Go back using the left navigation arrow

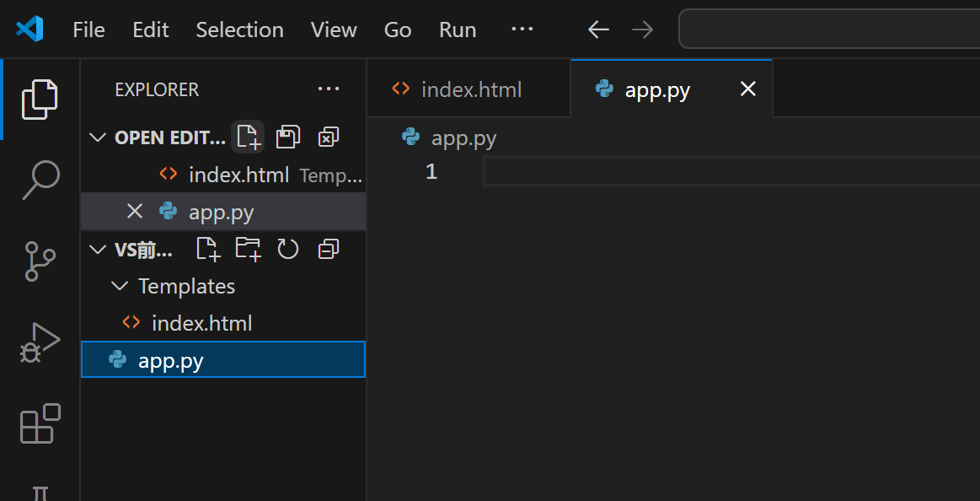[x=598, y=30]
